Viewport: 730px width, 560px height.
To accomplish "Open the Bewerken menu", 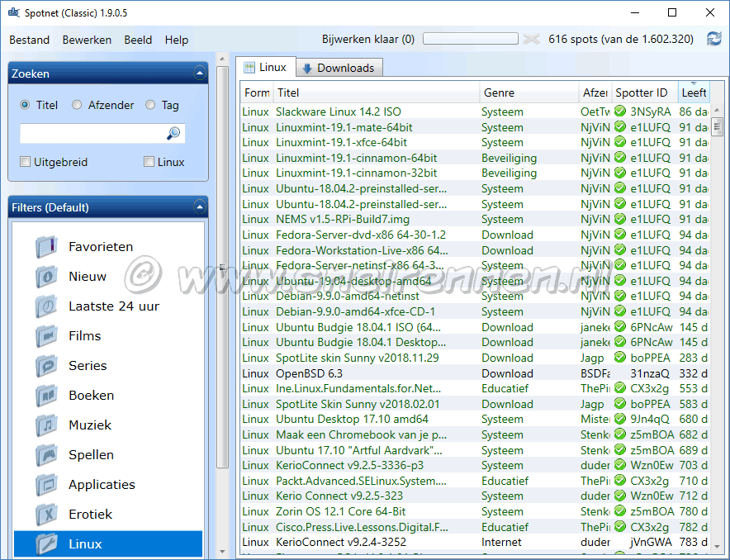I will (87, 40).
